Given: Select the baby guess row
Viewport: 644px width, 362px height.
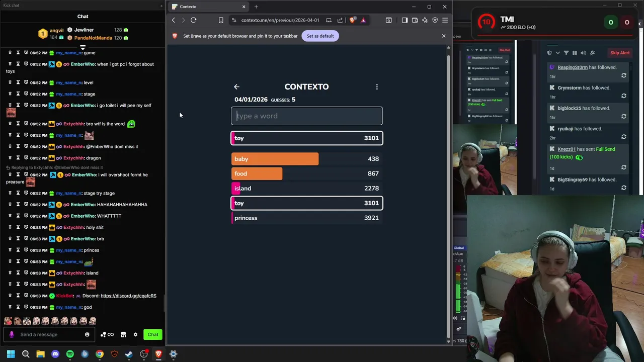Looking at the screenshot, I should point(307,159).
